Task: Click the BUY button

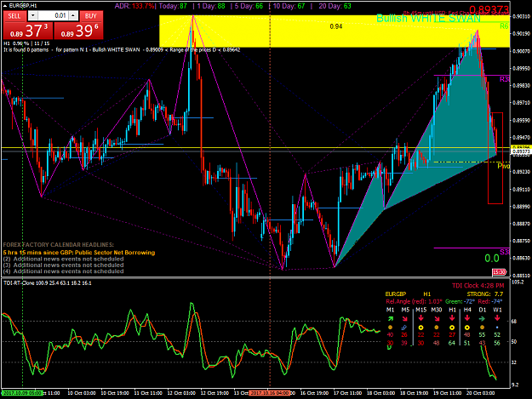Action: (91, 16)
